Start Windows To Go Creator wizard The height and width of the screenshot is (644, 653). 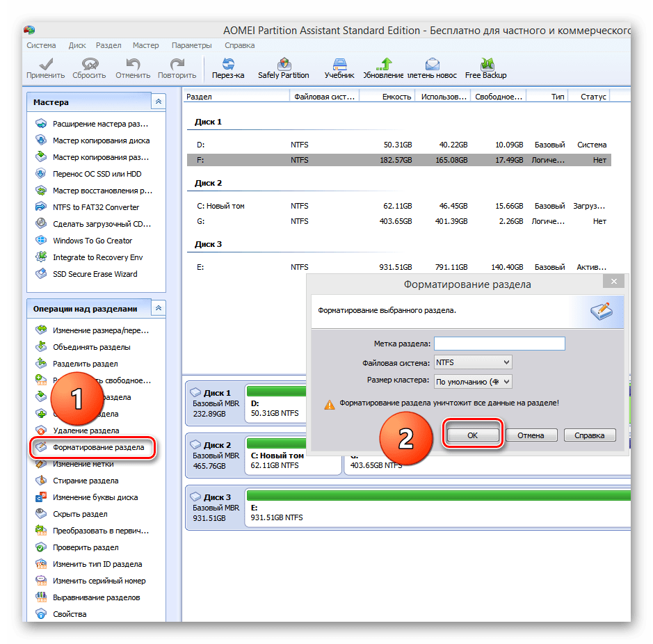click(92, 241)
